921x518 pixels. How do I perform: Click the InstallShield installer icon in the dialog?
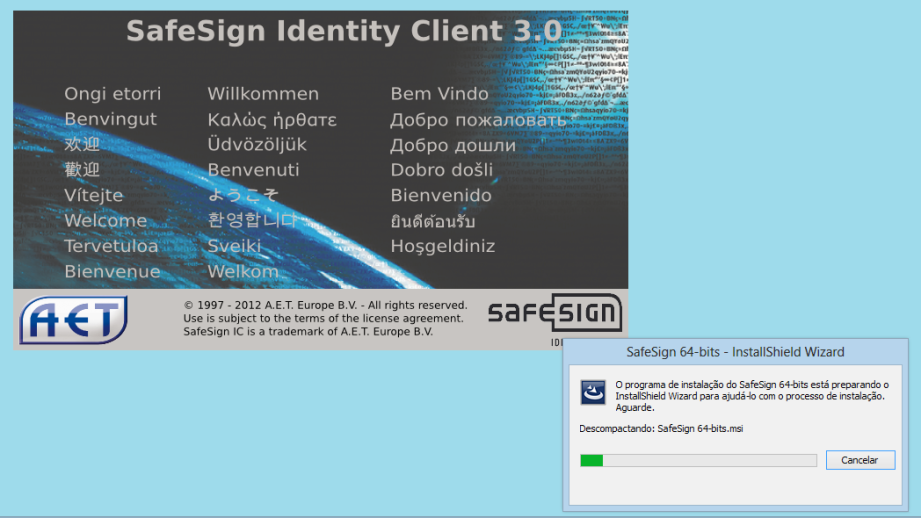pyautogui.click(x=593, y=392)
